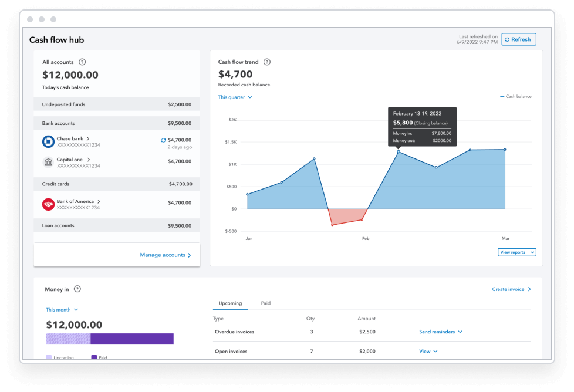Click the Loan accounts row

(x=117, y=225)
